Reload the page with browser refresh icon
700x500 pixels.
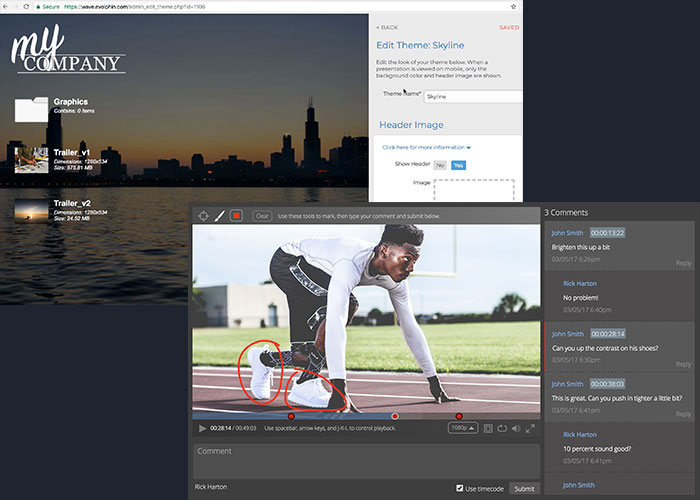[26, 7]
